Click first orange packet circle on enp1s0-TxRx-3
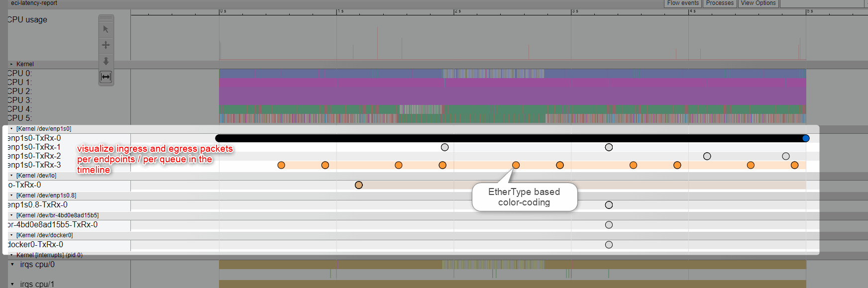 pyautogui.click(x=281, y=165)
